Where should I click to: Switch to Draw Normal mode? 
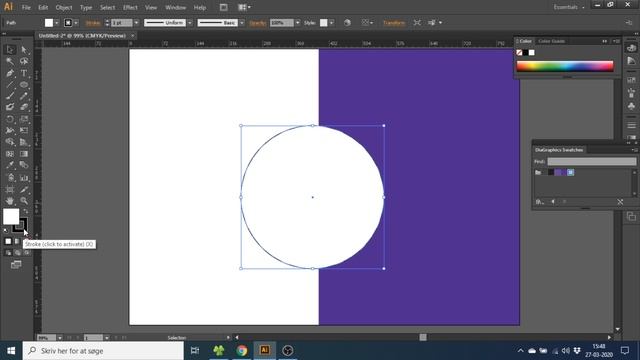point(8,253)
